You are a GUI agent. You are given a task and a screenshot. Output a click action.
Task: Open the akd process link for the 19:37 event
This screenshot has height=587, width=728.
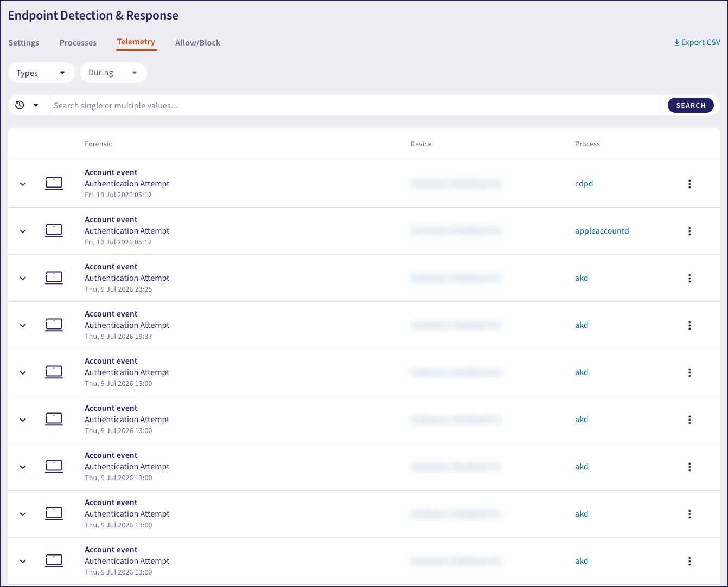coord(582,325)
